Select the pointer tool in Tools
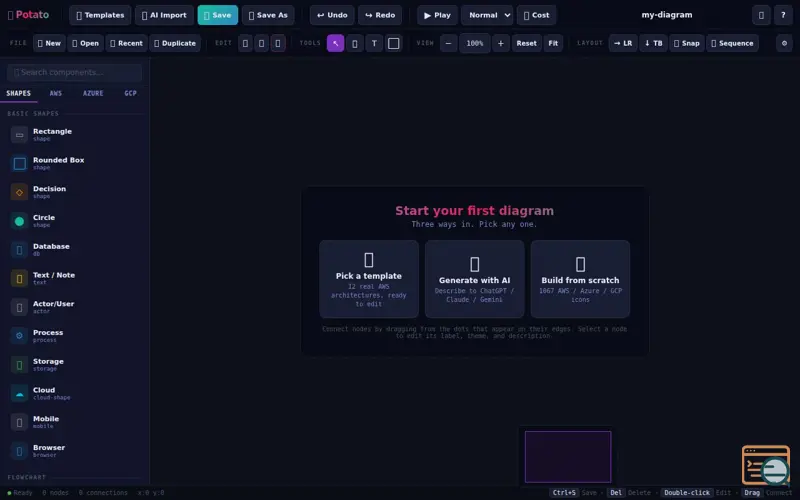Viewport: 800px width, 500px height. point(335,43)
